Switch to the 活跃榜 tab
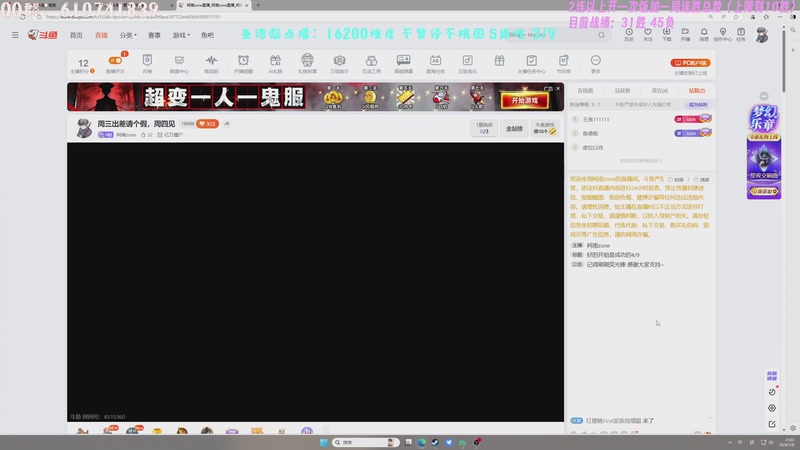 (622, 91)
